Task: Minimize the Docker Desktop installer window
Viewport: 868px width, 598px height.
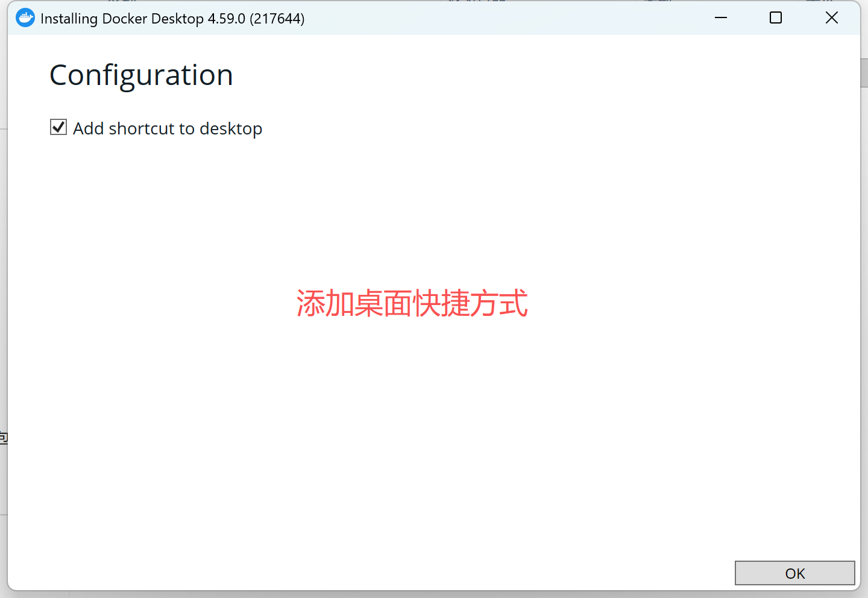Action: pos(721,18)
